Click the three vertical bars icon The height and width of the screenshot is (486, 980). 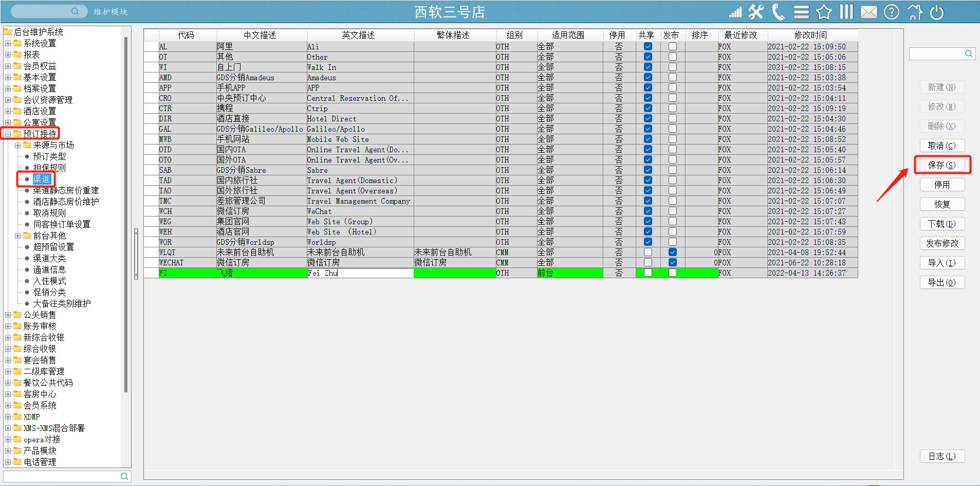tap(846, 12)
